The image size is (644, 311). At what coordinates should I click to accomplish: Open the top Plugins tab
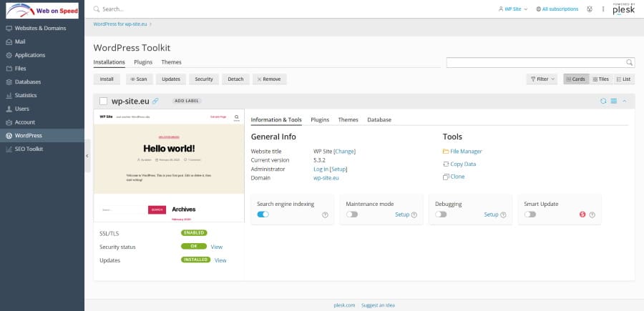coord(143,62)
